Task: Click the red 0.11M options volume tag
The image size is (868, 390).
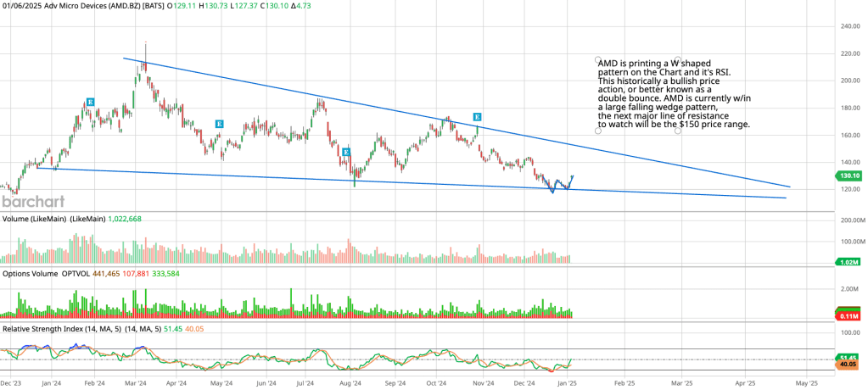Action: click(x=847, y=315)
